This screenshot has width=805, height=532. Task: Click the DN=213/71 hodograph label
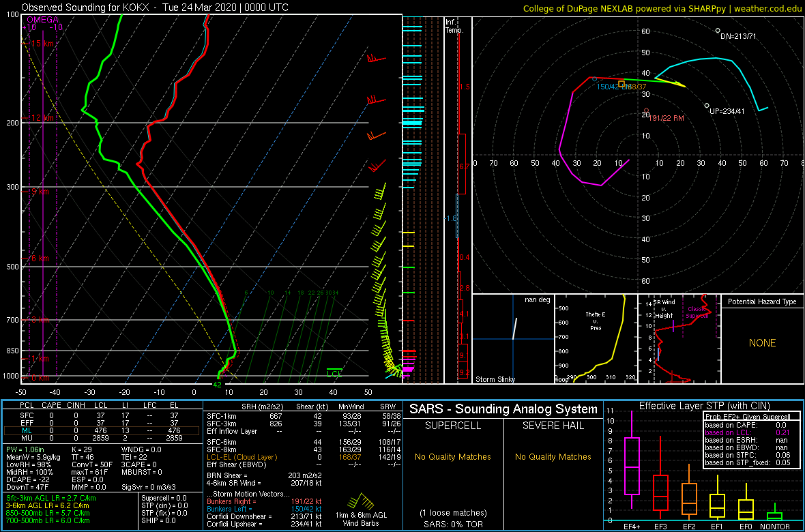click(x=738, y=36)
